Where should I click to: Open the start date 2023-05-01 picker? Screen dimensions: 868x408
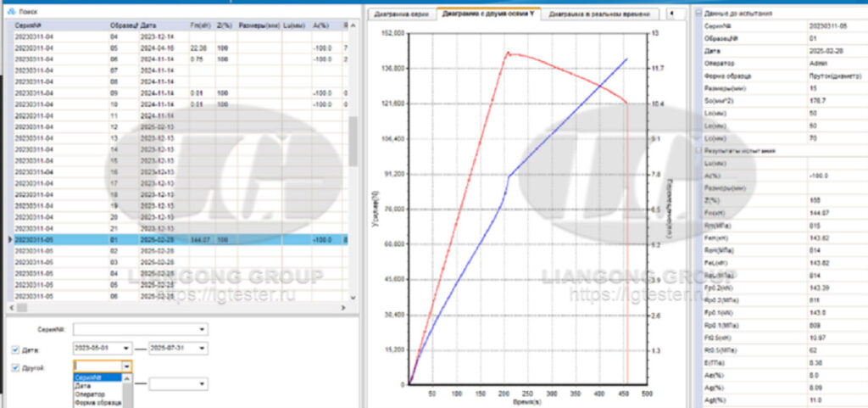point(127,348)
